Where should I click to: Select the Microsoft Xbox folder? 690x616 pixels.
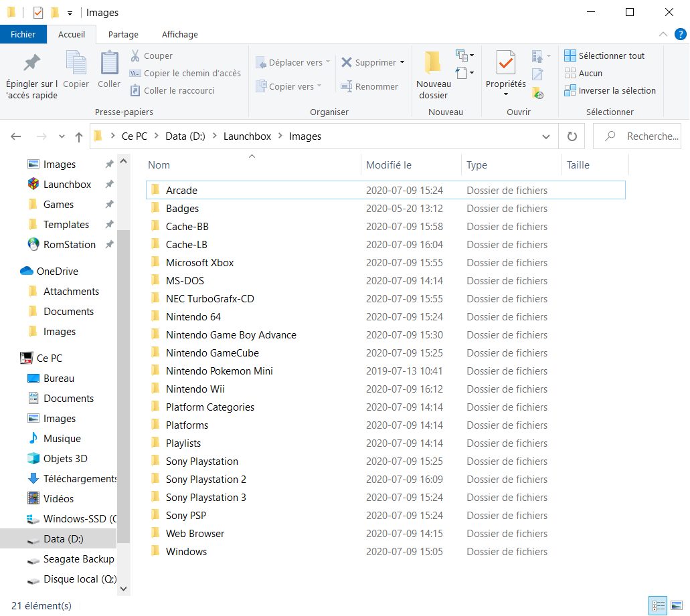point(385,262)
